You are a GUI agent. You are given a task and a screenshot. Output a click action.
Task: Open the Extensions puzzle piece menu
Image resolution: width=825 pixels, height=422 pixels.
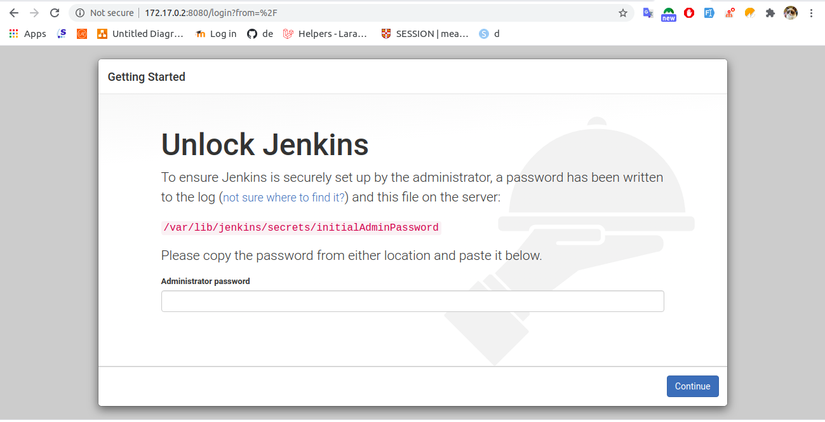tap(770, 13)
